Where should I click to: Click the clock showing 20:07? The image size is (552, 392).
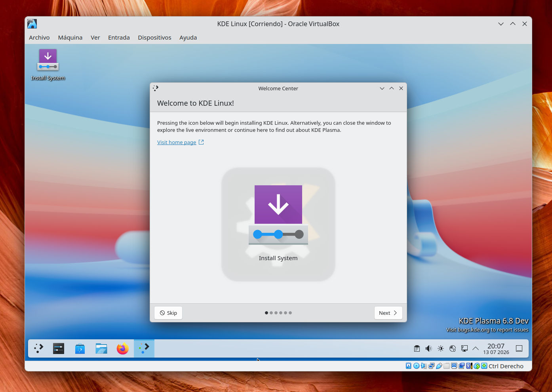coord(496,348)
